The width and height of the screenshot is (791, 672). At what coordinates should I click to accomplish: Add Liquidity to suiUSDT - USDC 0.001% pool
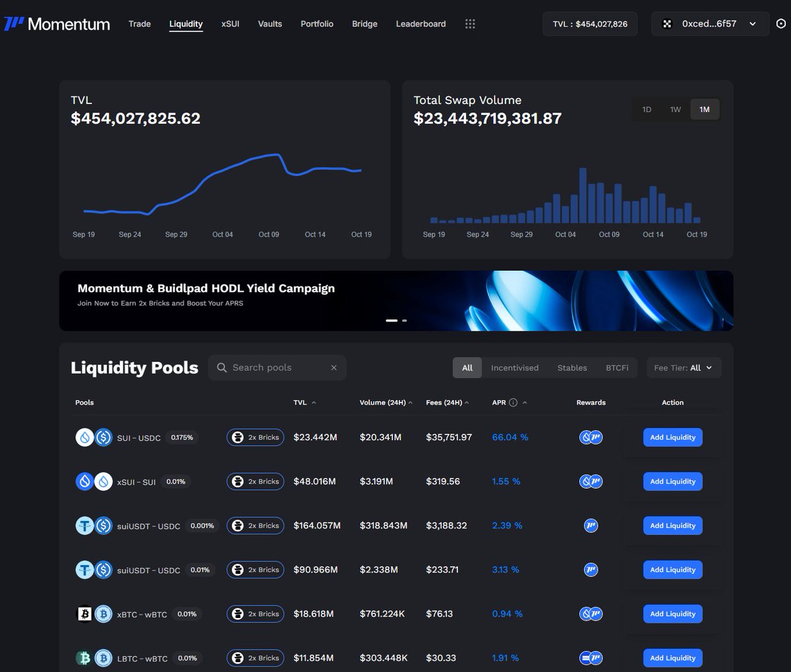click(673, 526)
